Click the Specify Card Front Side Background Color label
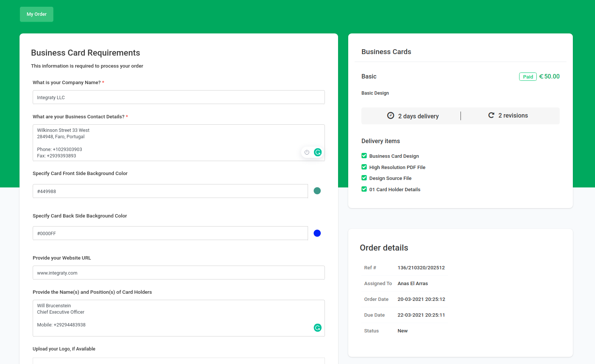The width and height of the screenshot is (595, 364). coord(80,174)
